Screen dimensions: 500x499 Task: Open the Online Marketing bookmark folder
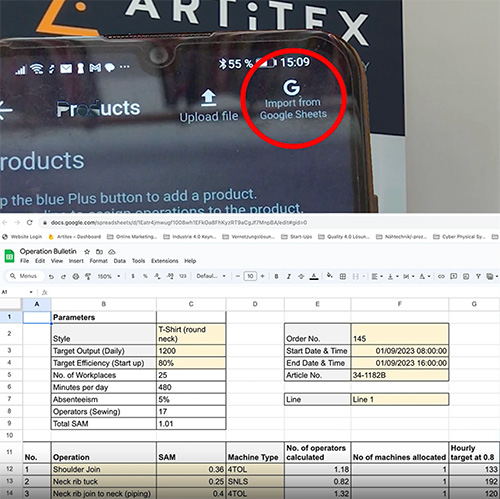[132, 237]
